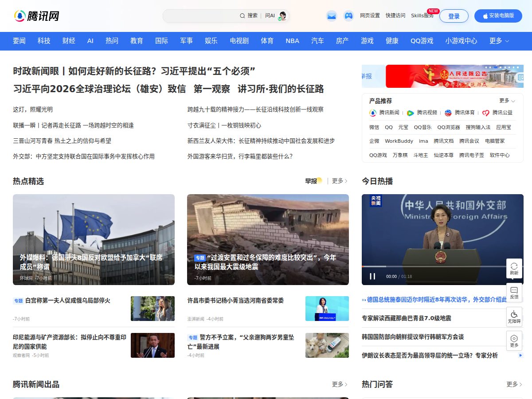The width and height of the screenshot is (532, 399).
Task: Open the 汽车 nav tab
Action: [x=317, y=41]
